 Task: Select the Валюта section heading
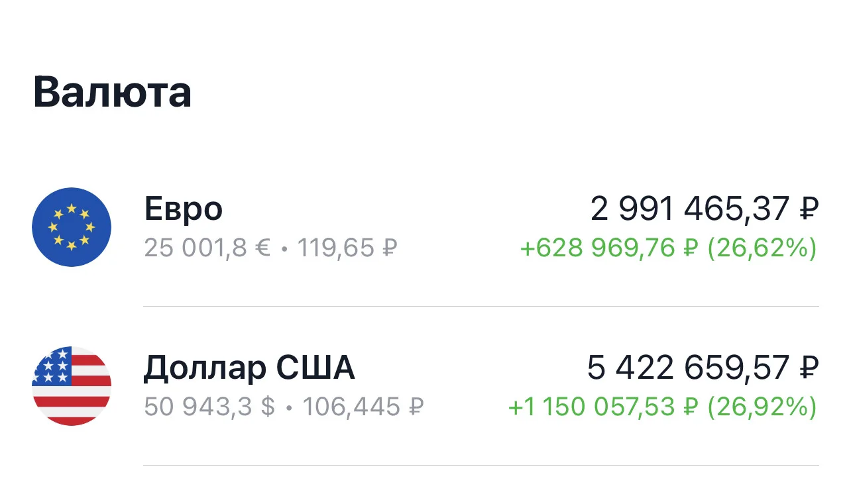click(x=112, y=92)
